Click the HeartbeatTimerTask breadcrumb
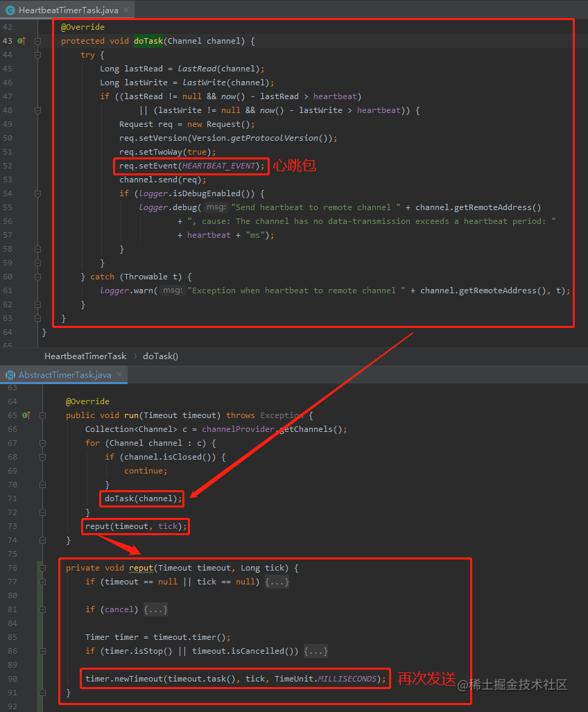Screen dimensions: 588x712 (x=85, y=356)
